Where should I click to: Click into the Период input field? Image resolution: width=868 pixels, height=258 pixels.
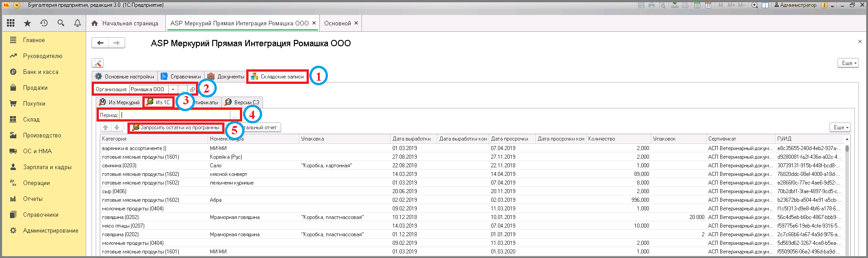coord(175,115)
